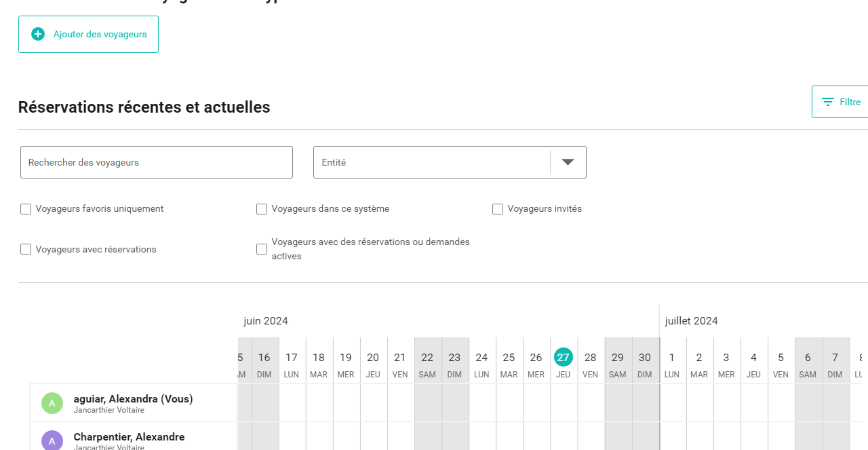
Task: Click Alexandra aguiar's green avatar
Action: tap(52, 403)
